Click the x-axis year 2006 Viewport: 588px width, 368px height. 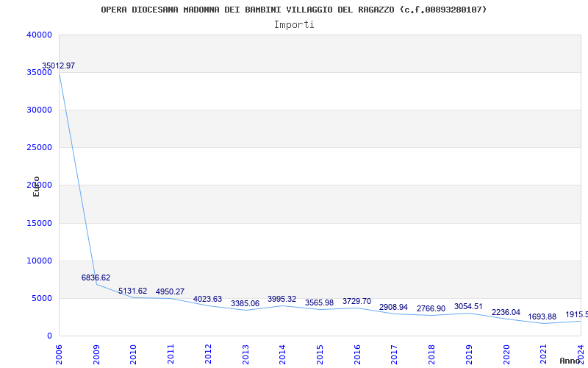pos(59,355)
